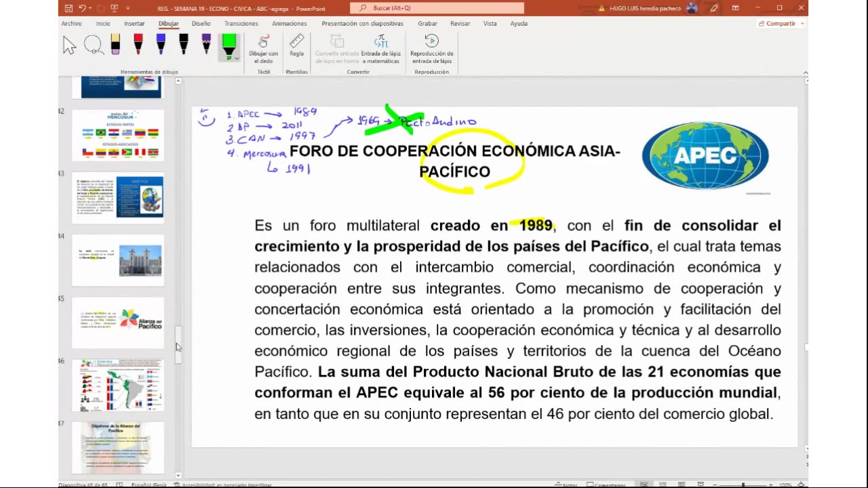
Task: Open the Compartir dropdown arrow
Action: click(802, 23)
